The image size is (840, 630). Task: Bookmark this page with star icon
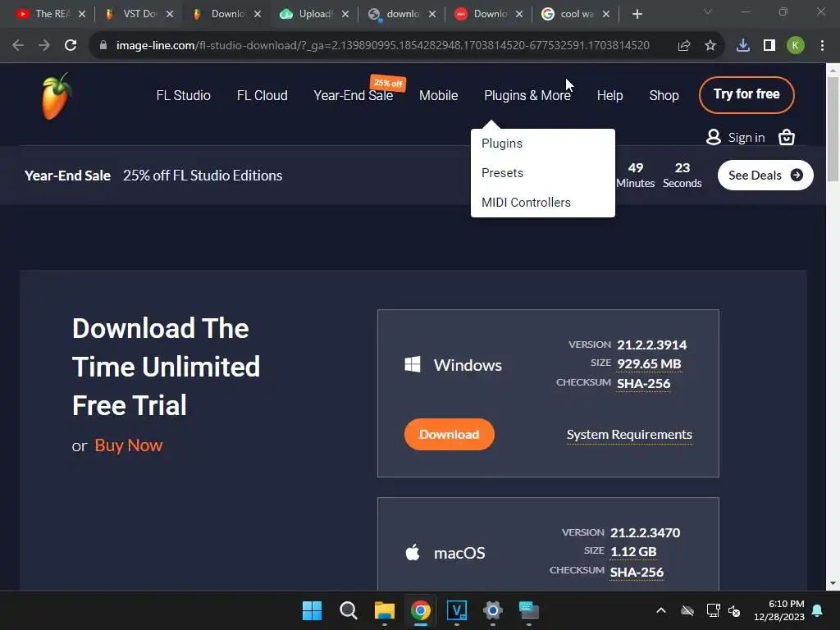710,46
